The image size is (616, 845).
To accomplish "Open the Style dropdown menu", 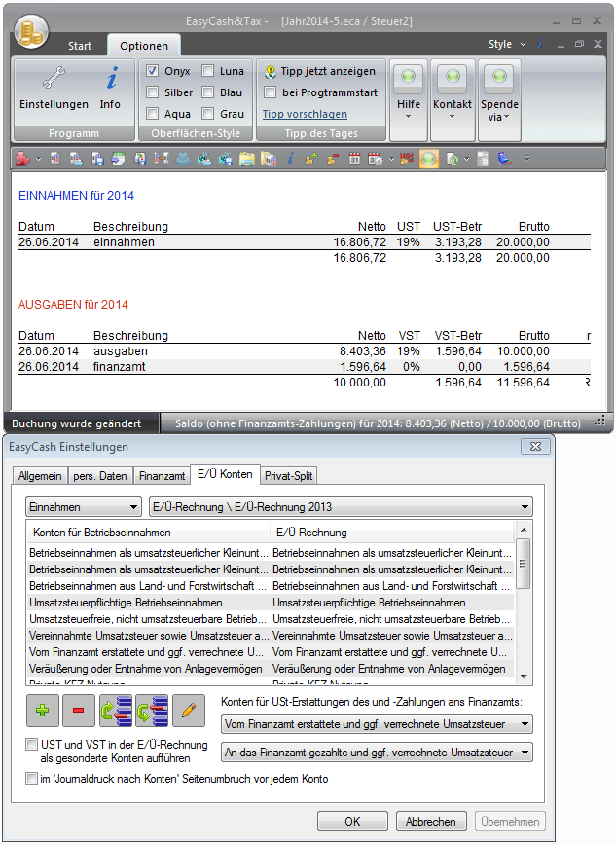I will coord(507,44).
